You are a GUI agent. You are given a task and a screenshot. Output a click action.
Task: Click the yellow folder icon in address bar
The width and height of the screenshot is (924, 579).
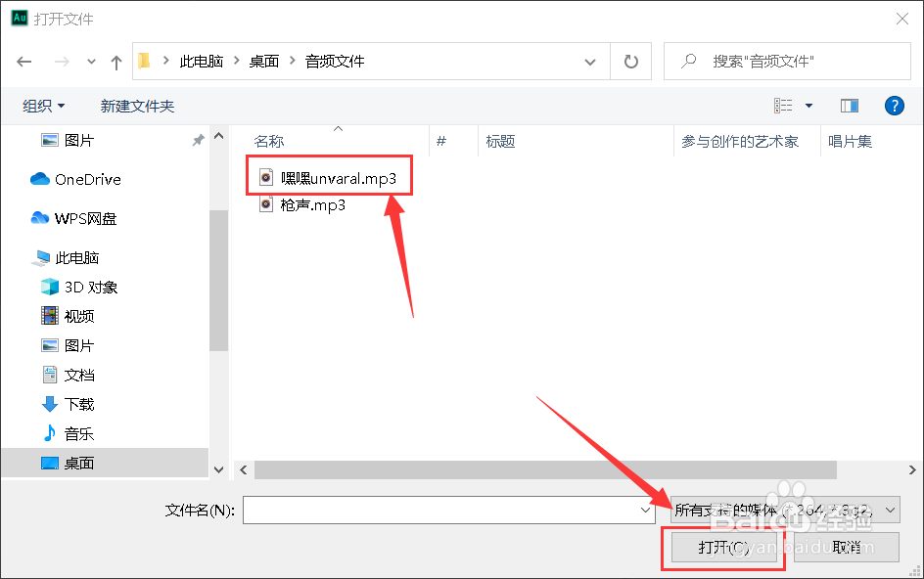145,61
